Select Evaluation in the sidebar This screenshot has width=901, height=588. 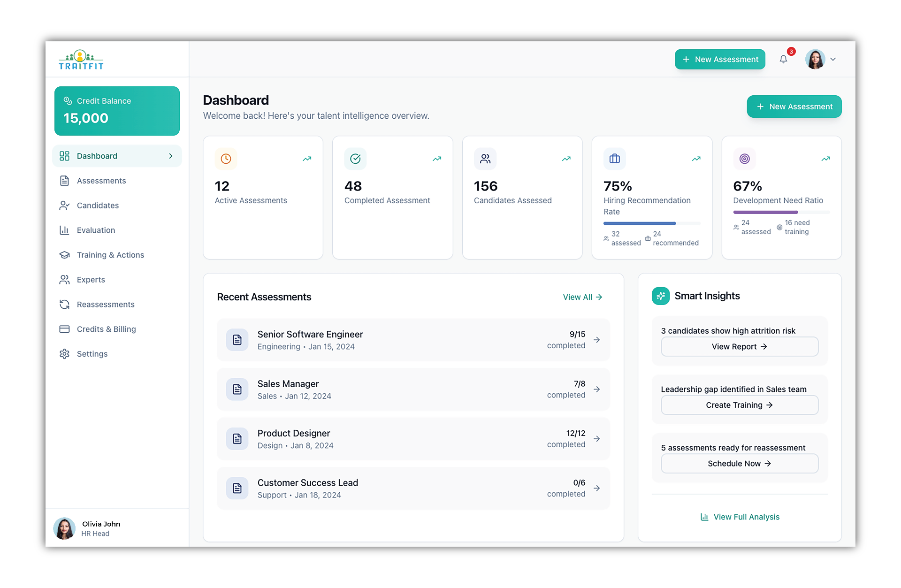click(x=117, y=230)
